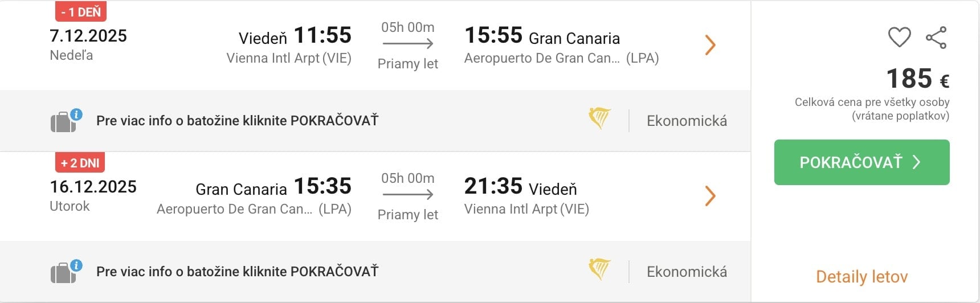Click the return baggage info text

[x=237, y=272]
